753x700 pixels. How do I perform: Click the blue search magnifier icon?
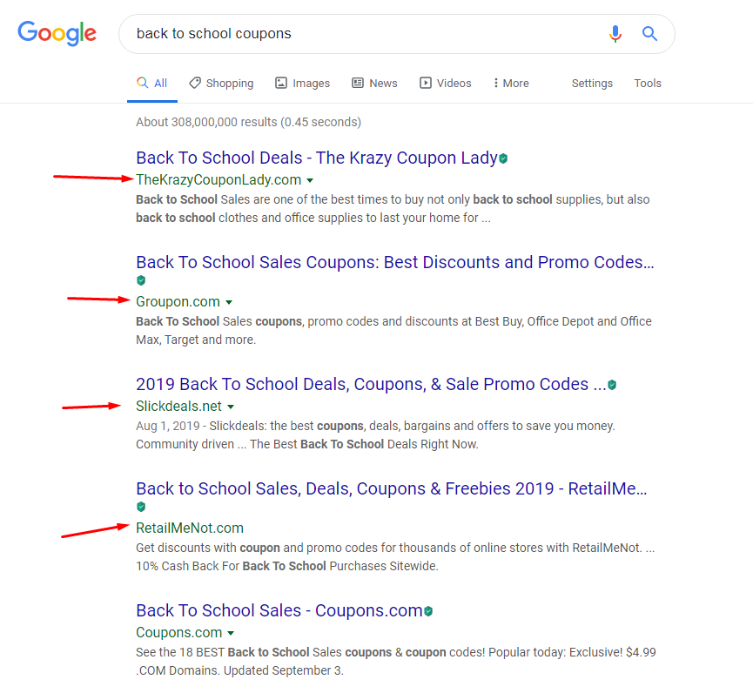pyautogui.click(x=649, y=34)
